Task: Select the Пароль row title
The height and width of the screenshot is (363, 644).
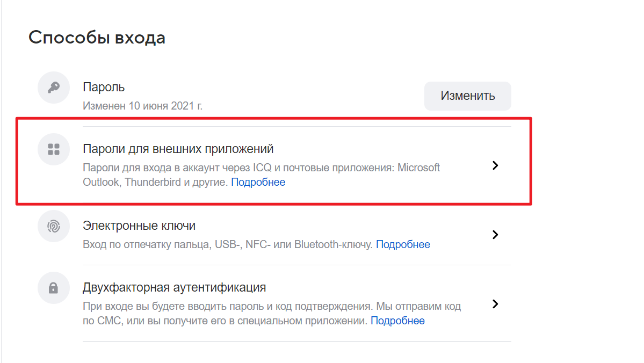Action: tap(104, 87)
